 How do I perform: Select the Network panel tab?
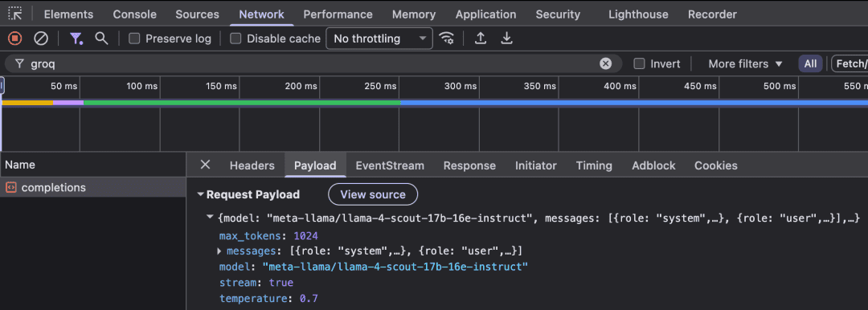261,14
